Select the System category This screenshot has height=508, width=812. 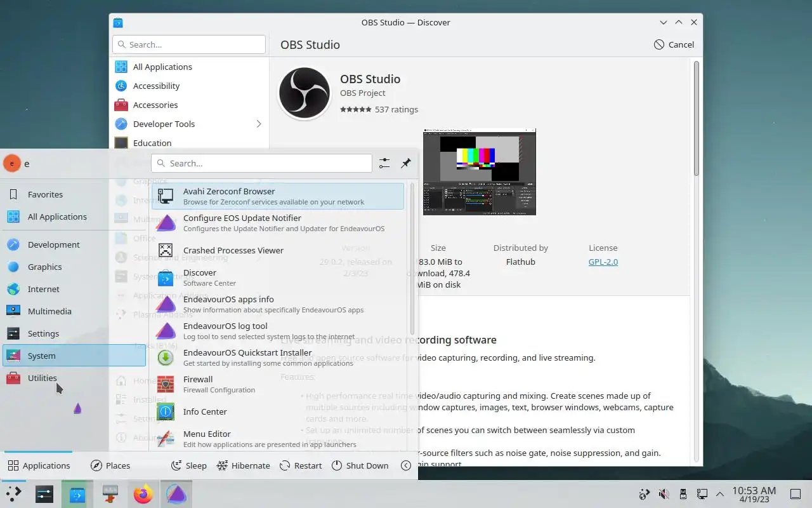[74, 356]
